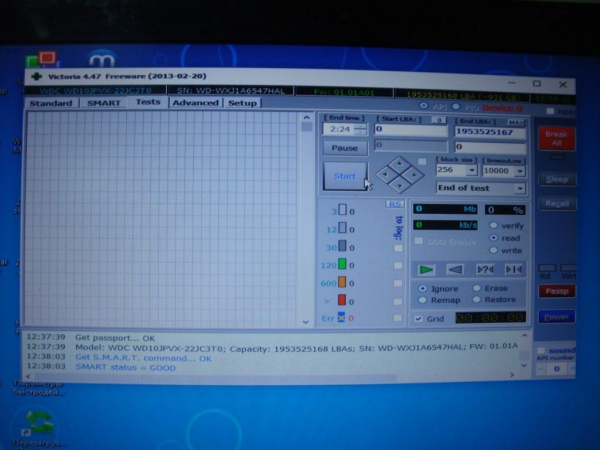
Task: Select Ignore error handling option
Action: [x=422, y=289]
